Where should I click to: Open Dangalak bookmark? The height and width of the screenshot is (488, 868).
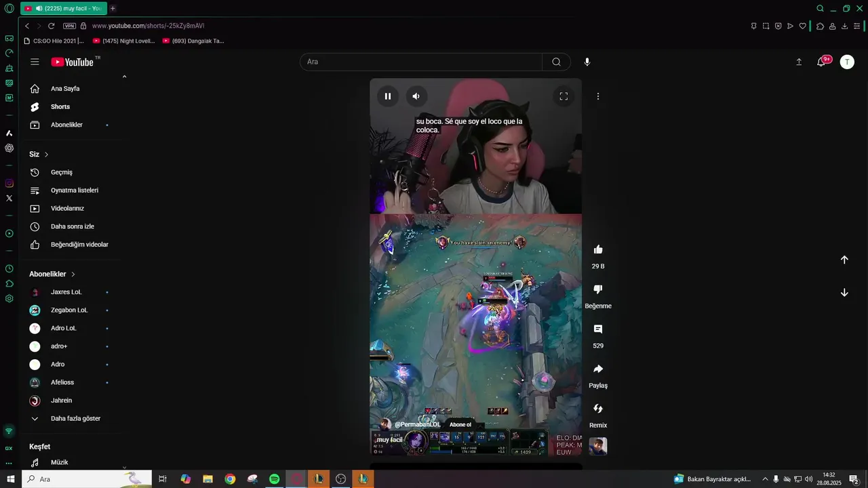coord(193,41)
